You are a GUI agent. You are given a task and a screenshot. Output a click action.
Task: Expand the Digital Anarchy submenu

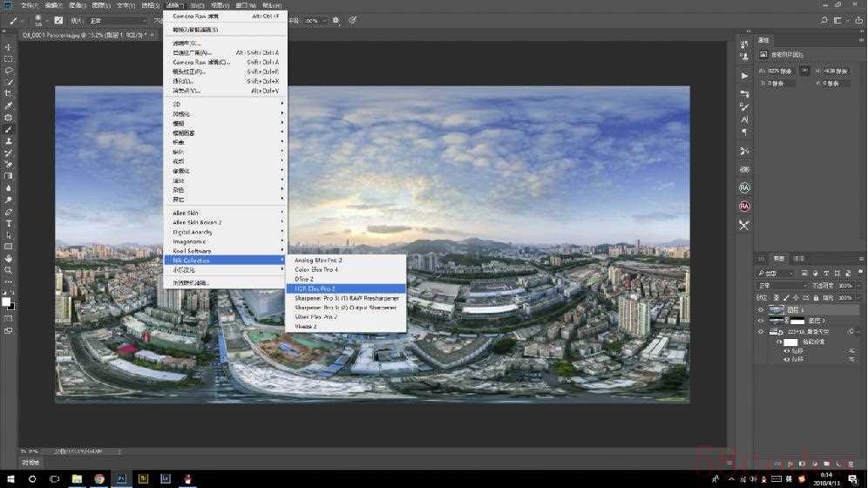click(x=226, y=232)
